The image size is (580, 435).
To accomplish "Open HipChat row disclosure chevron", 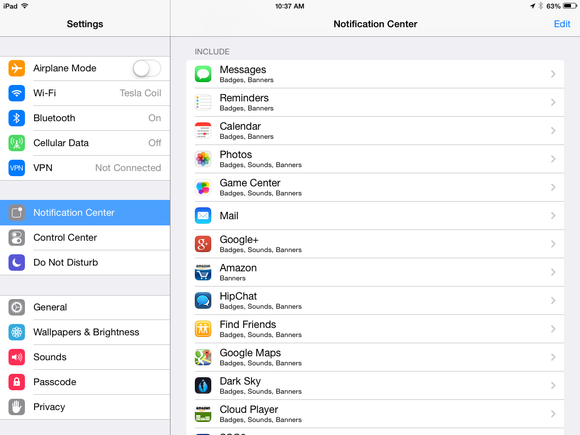I will point(553,300).
